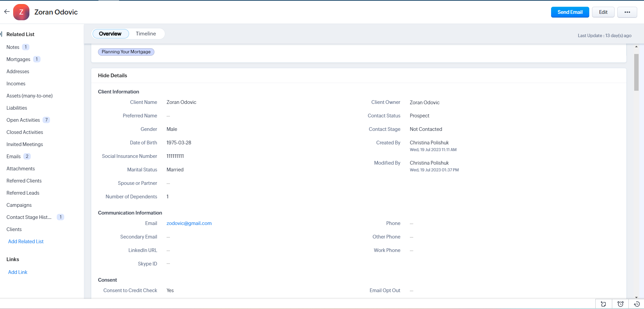Open sticky notes icon in bottom bar
The image size is (644, 309).
pyautogui.click(x=603, y=304)
